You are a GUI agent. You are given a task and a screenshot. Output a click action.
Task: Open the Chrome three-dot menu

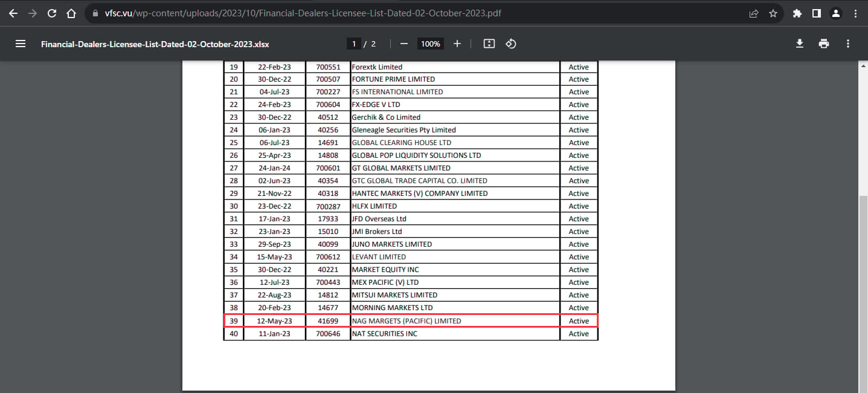click(855, 13)
